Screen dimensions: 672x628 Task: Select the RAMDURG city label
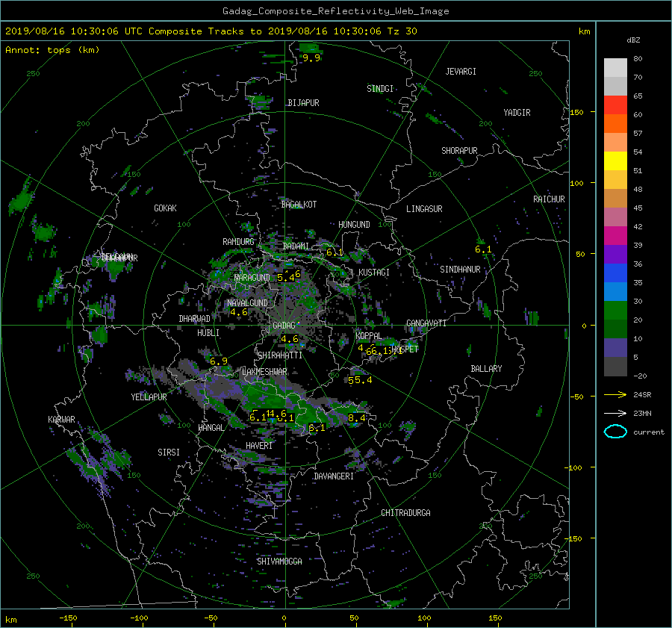pos(238,242)
